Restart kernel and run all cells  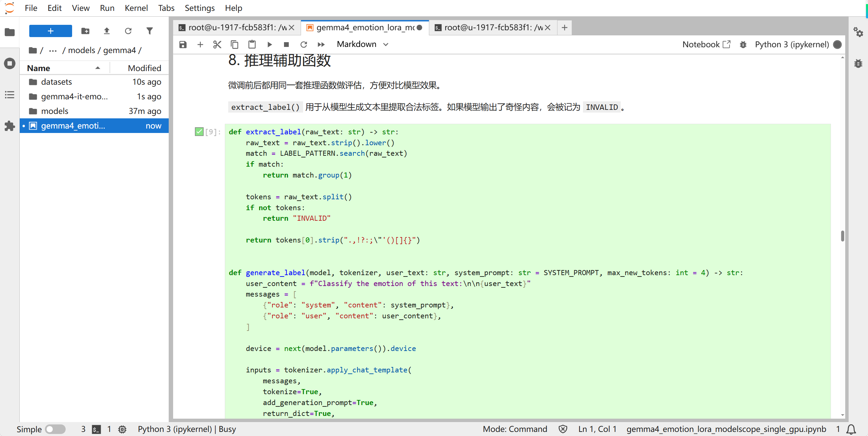(x=321, y=45)
